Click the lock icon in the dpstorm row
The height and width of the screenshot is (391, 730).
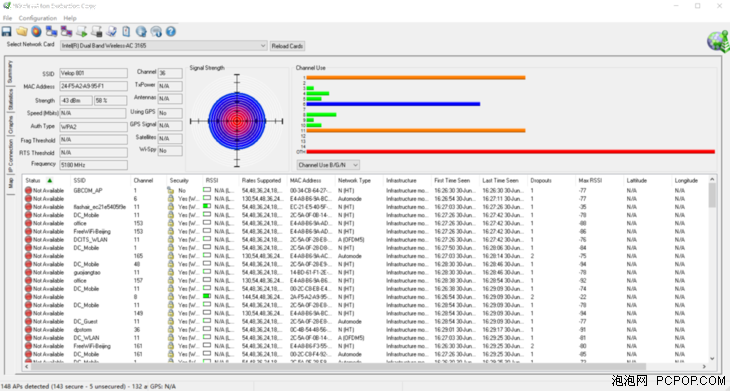pos(170,330)
